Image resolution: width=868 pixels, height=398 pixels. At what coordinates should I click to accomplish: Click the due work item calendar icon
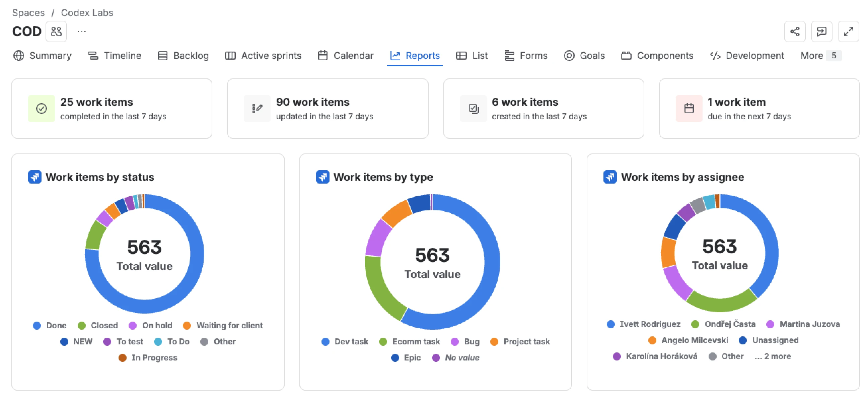point(689,109)
